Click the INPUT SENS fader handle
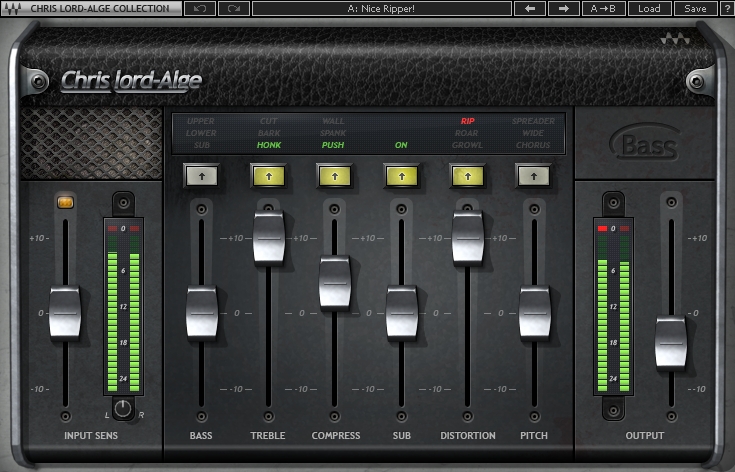 [x=65, y=312]
